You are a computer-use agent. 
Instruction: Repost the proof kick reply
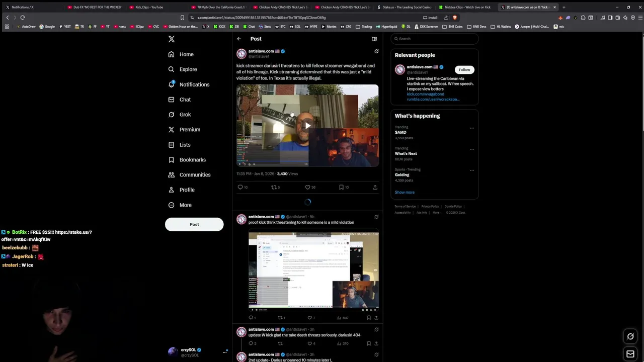(281, 318)
